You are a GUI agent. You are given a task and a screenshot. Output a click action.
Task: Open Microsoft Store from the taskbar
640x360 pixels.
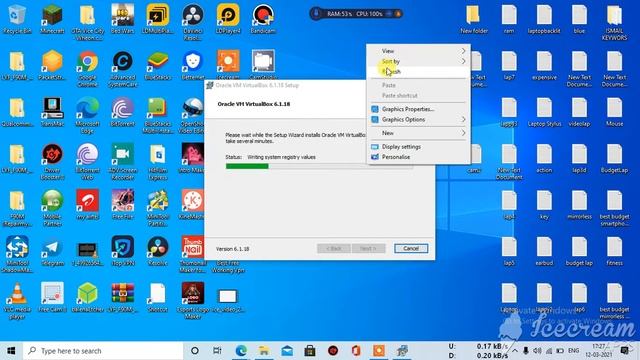click(x=310, y=351)
